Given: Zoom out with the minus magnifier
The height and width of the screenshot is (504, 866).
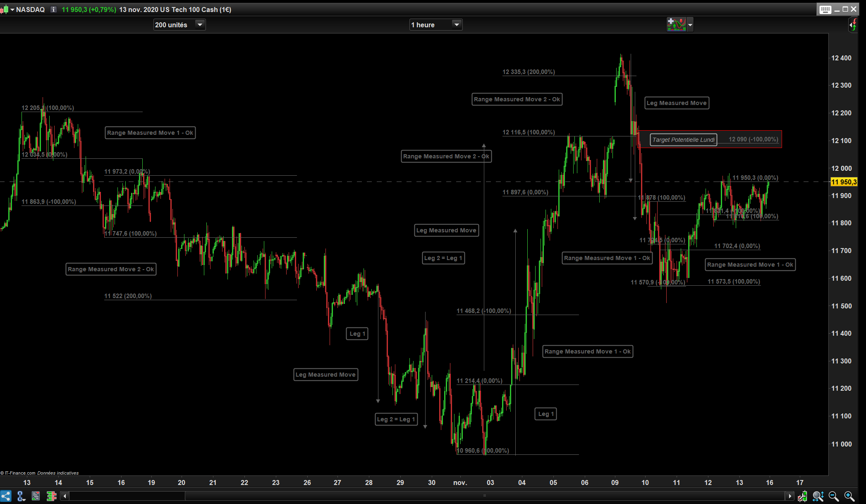Looking at the screenshot, I should [x=833, y=496].
